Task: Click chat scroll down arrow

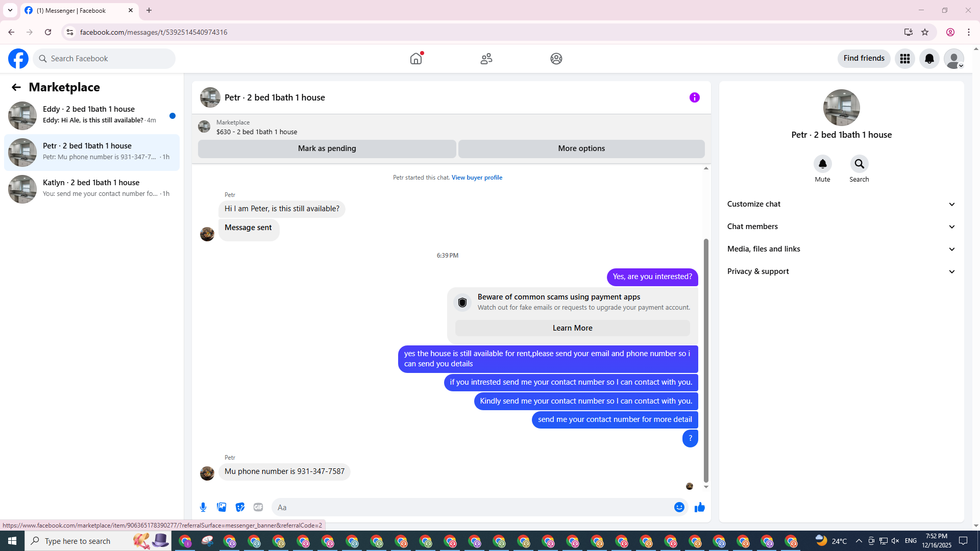Action: click(x=706, y=487)
